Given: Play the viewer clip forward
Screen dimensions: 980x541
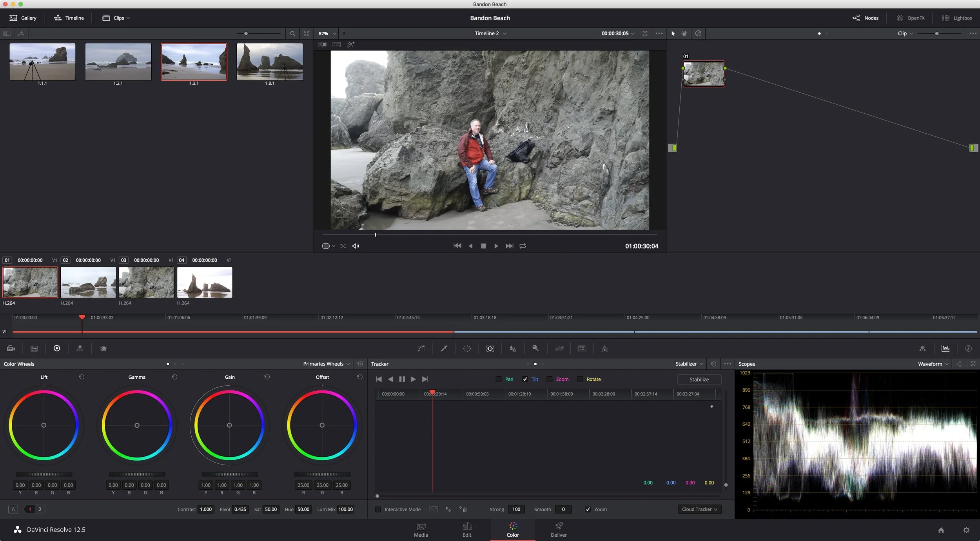Looking at the screenshot, I should click(x=496, y=246).
